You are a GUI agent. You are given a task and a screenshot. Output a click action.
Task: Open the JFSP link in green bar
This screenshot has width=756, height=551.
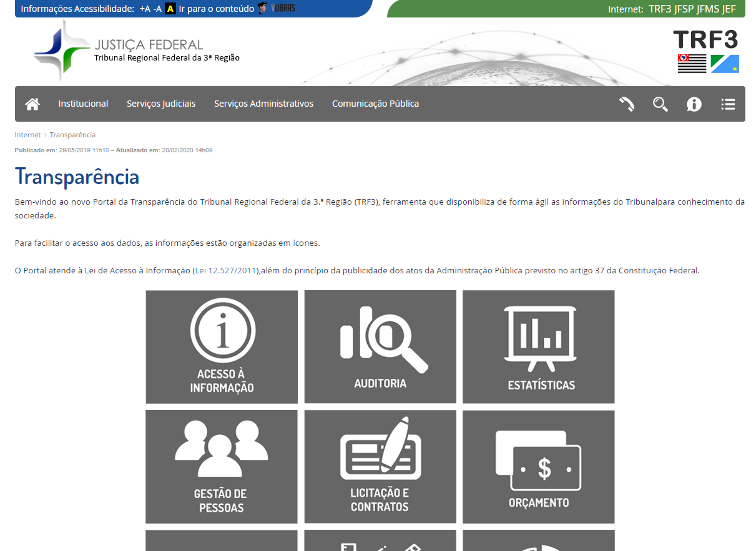tap(685, 9)
